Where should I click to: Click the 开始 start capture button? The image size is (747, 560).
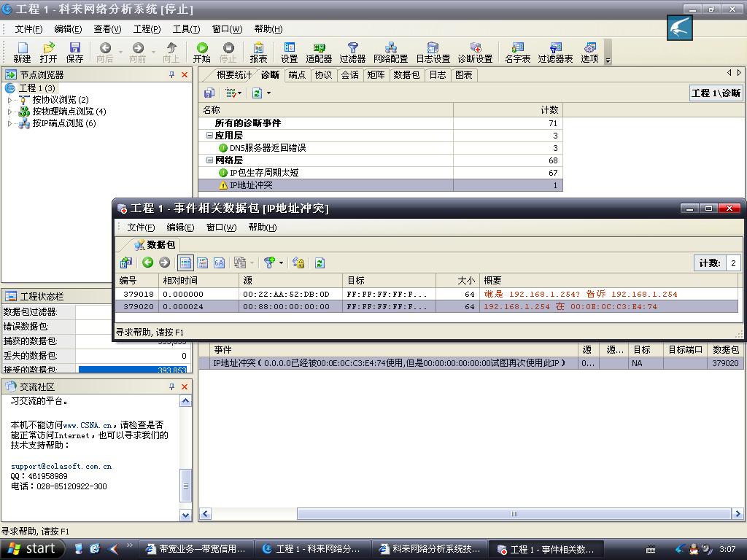(202, 52)
